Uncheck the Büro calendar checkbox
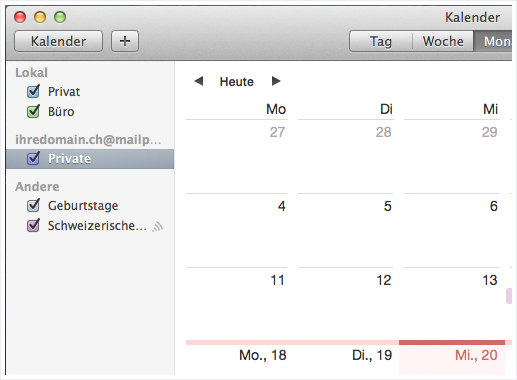 click(33, 111)
